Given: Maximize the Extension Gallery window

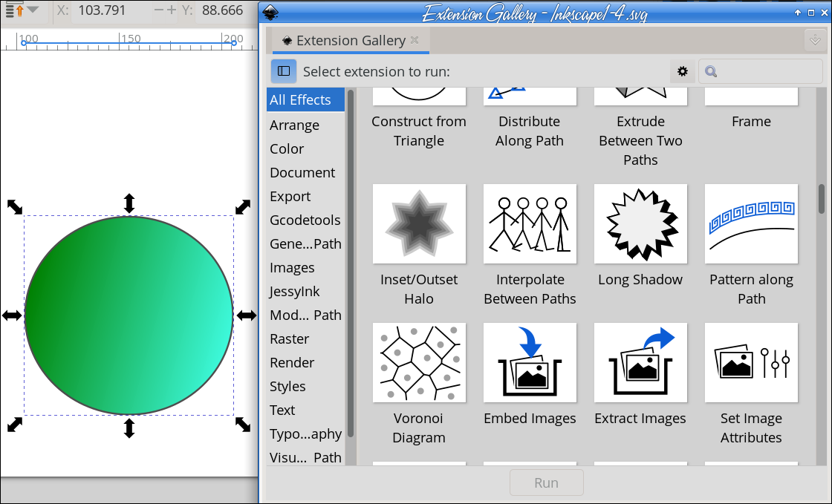Looking at the screenshot, I should point(810,13).
